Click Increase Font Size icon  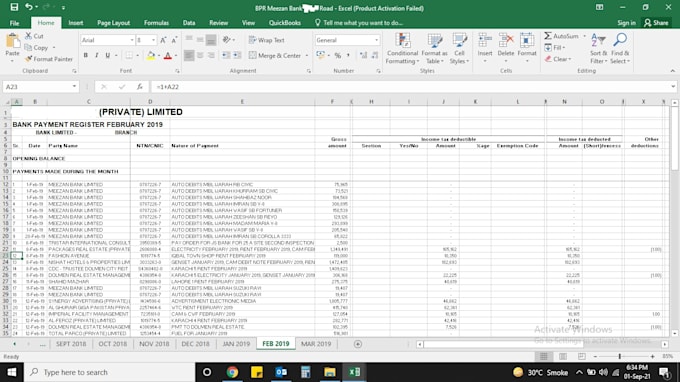tap(163, 40)
